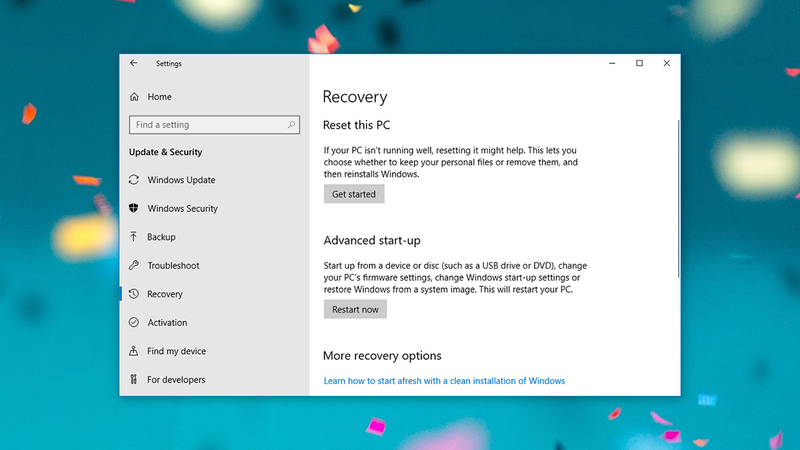Close the Settings window
This screenshot has width=800, height=450.
666,63
